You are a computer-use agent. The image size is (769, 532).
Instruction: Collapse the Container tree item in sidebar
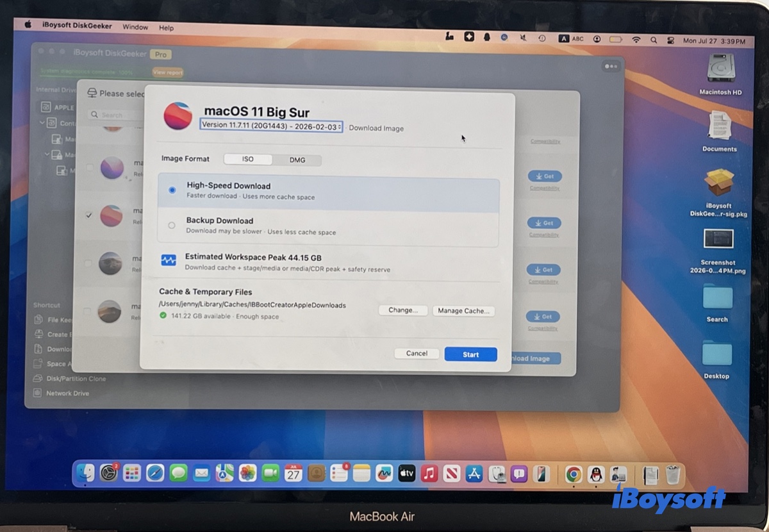point(42,122)
